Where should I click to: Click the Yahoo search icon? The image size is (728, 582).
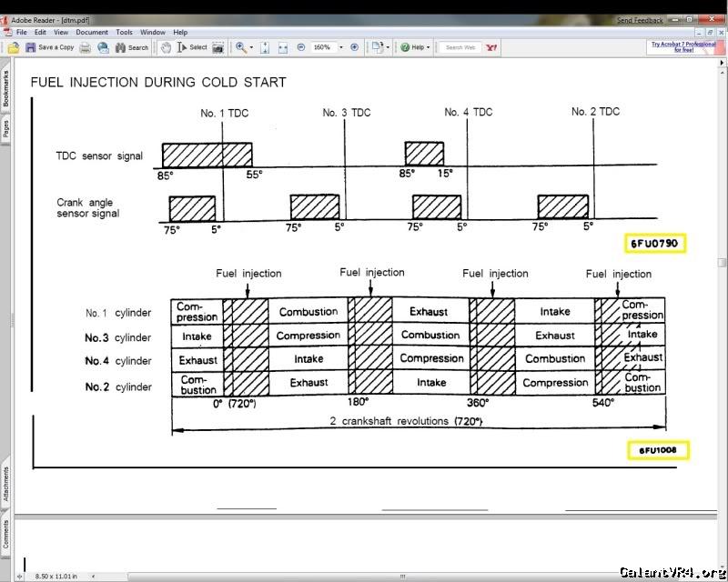491,47
